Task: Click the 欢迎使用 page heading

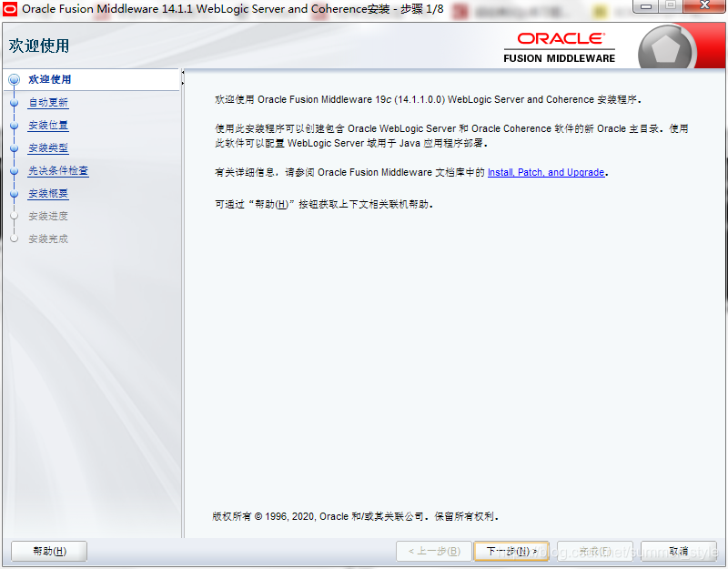Action: (x=39, y=46)
